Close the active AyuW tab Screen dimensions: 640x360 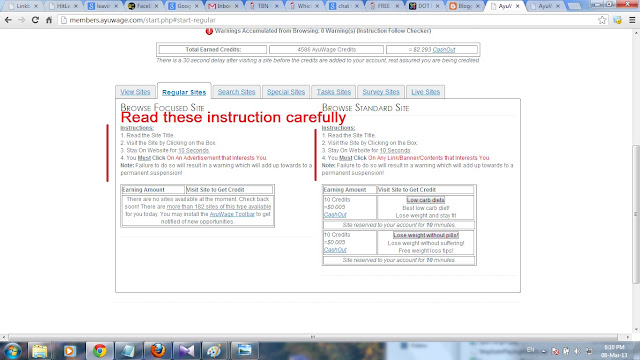pyautogui.click(x=518, y=6)
